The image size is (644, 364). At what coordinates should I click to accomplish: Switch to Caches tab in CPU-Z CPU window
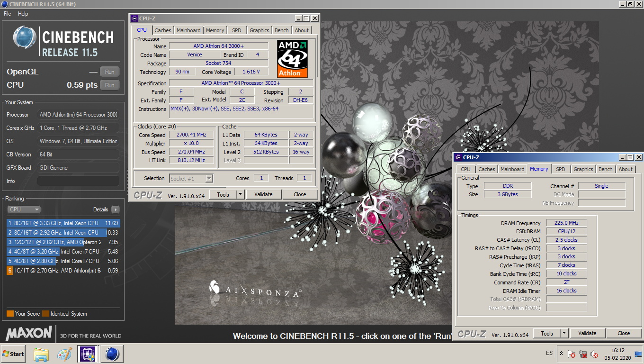pyautogui.click(x=163, y=30)
